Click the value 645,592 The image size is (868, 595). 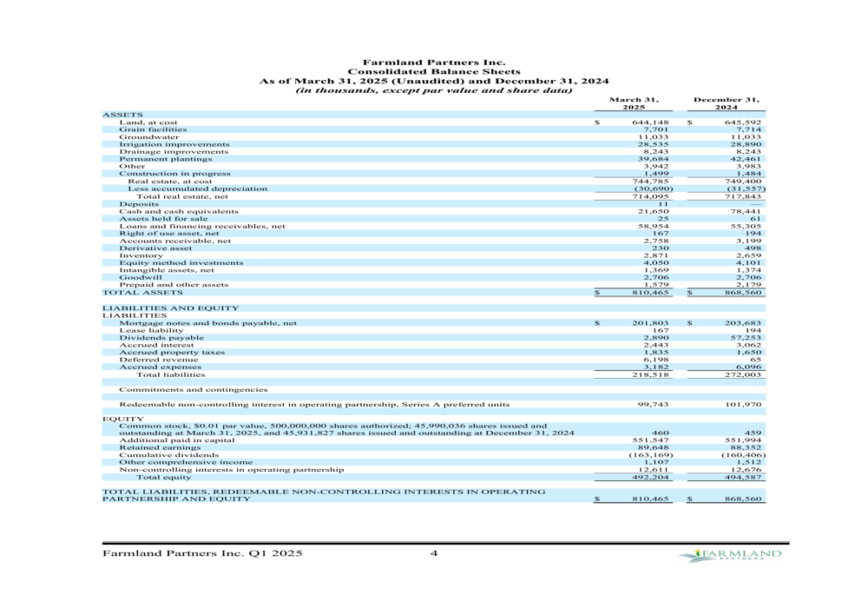[743, 122]
